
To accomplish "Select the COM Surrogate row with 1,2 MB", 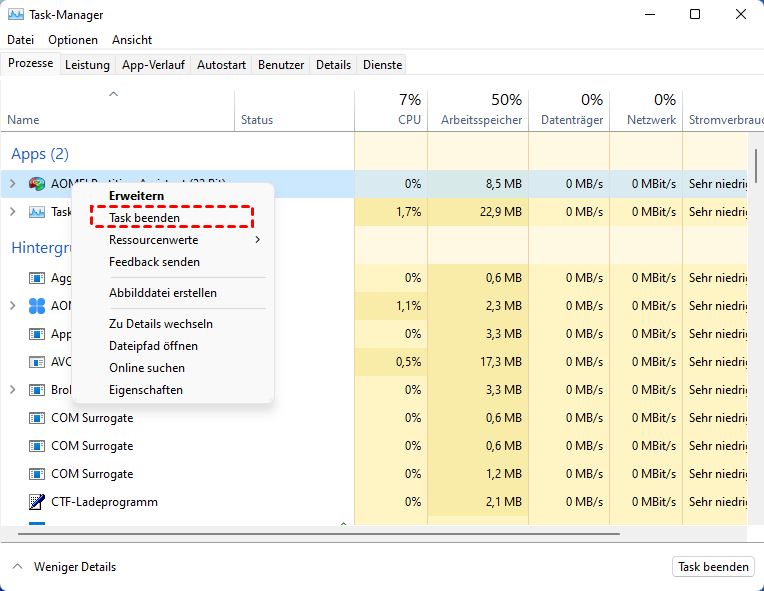I will (x=373, y=474).
